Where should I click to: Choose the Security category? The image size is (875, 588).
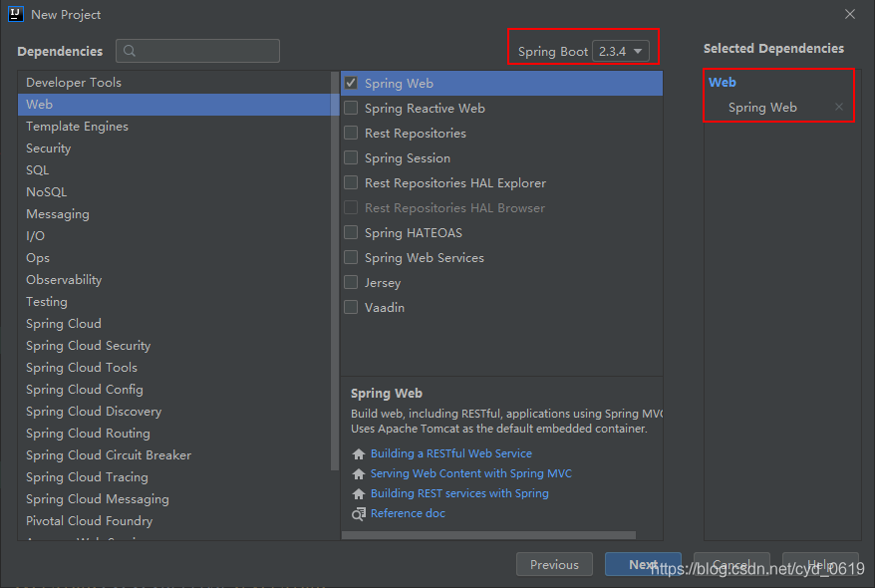(174, 147)
